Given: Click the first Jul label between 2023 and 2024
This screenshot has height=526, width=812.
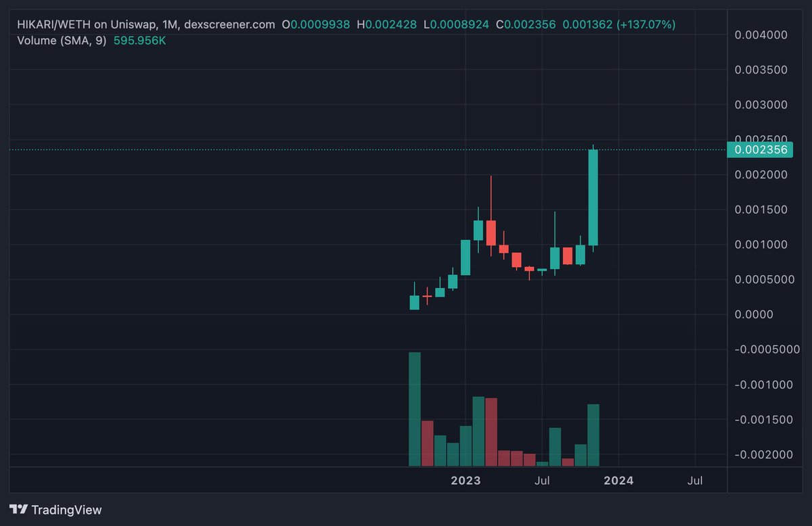Looking at the screenshot, I should (541, 481).
